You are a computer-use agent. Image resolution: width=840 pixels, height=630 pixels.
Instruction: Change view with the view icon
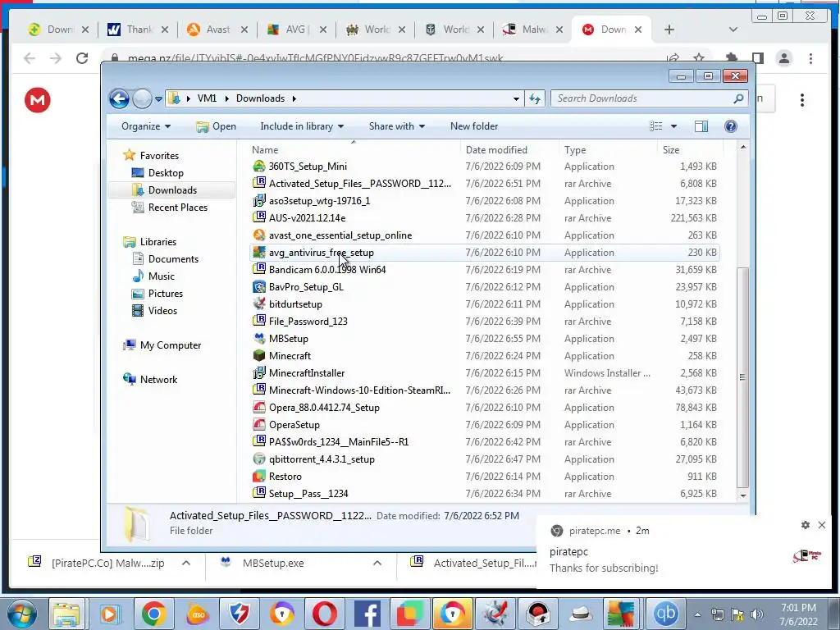coord(655,126)
